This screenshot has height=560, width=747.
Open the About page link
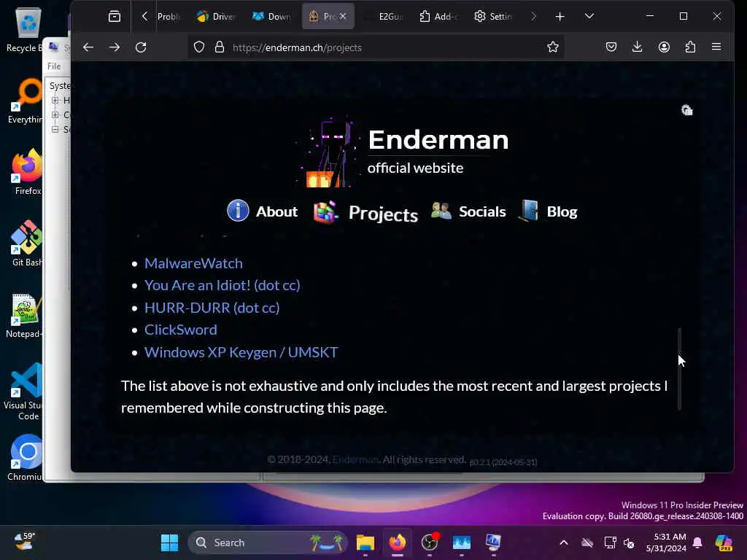(263, 211)
